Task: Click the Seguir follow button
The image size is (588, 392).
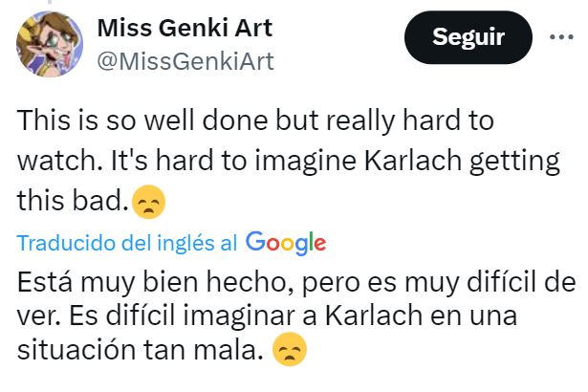Action: [468, 38]
